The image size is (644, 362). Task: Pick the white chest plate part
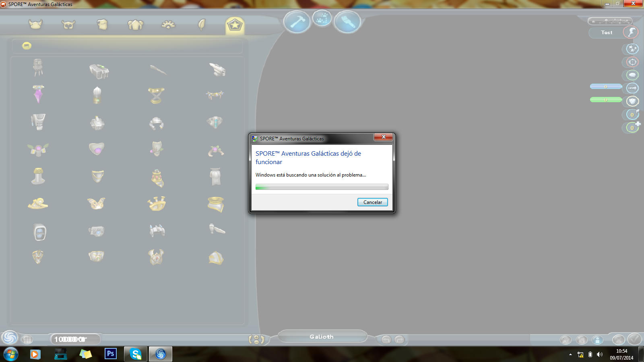click(x=38, y=122)
